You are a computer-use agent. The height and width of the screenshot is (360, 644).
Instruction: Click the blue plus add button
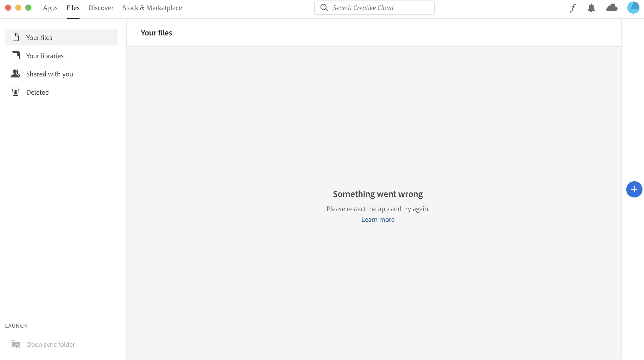click(634, 189)
